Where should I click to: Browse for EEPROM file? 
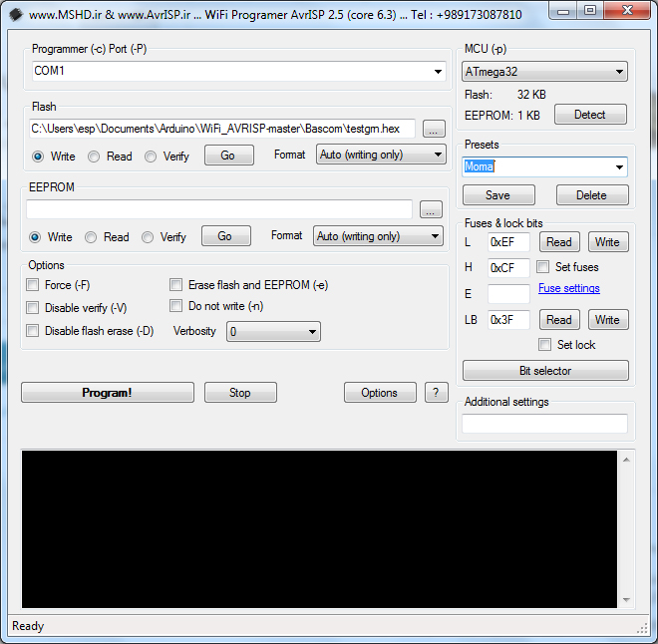(x=431, y=209)
